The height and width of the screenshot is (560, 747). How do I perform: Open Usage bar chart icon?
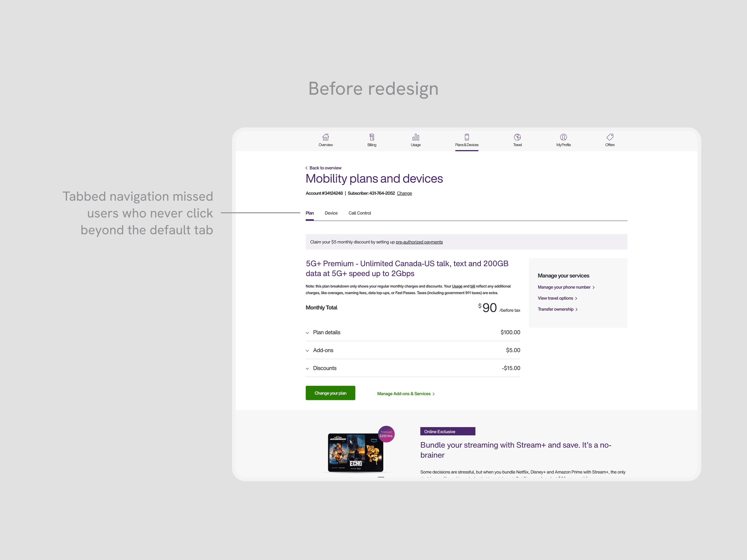click(x=415, y=137)
